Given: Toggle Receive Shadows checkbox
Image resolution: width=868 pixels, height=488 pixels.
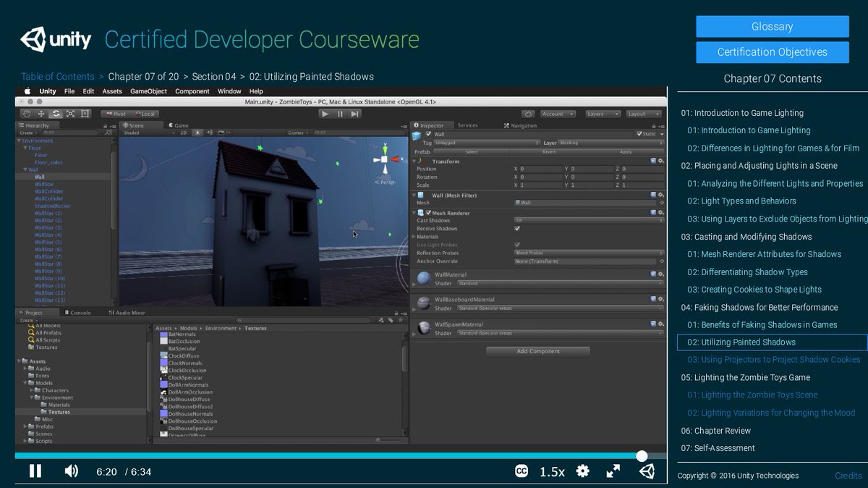Looking at the screenshot, I should (x=517, y=229).
